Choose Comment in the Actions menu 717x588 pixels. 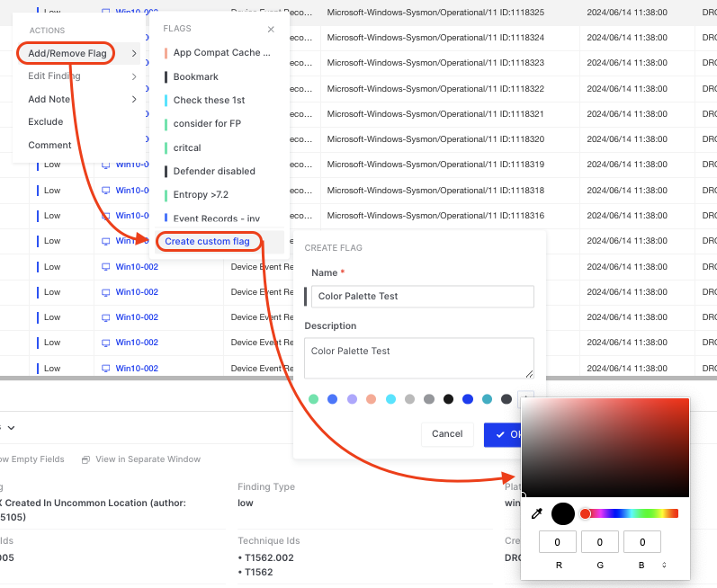(x=49, y=146)
